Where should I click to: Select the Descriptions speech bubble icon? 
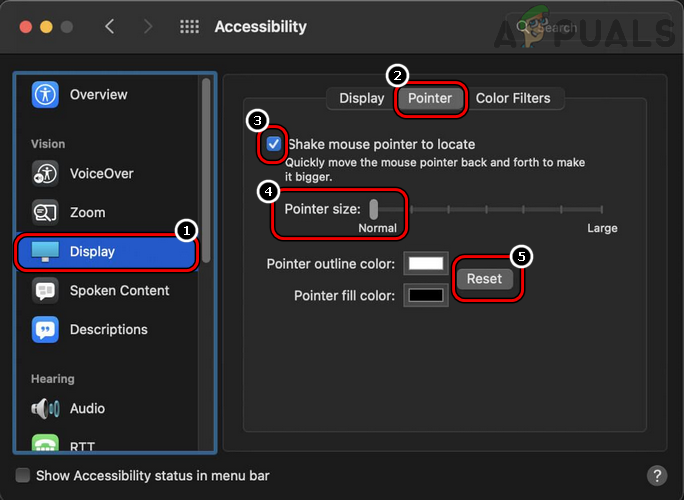tap(46, 329)
